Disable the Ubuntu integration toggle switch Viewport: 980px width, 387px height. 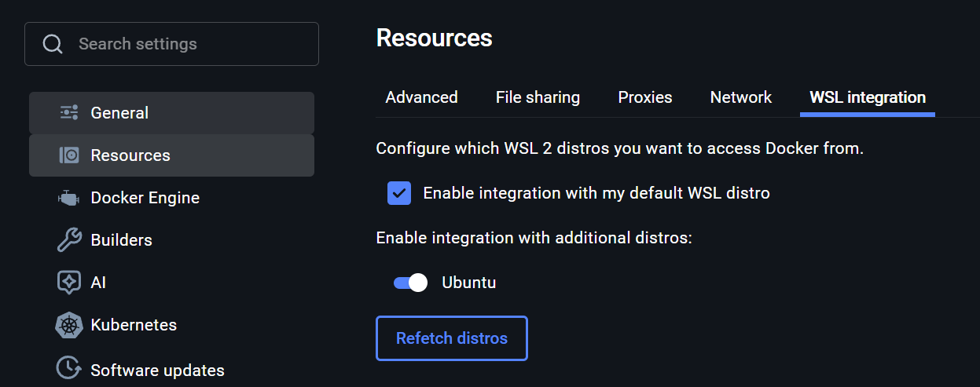coord(410,283)
